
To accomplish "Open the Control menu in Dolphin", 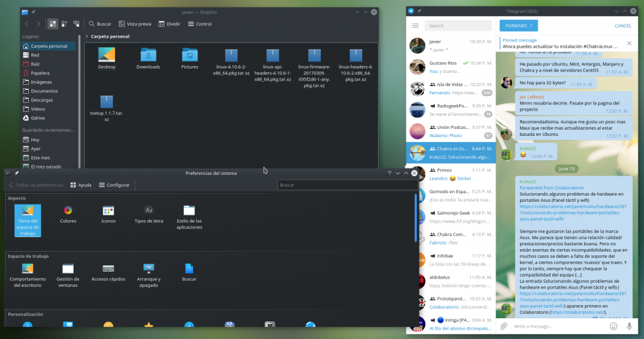I will click(200, 24).
